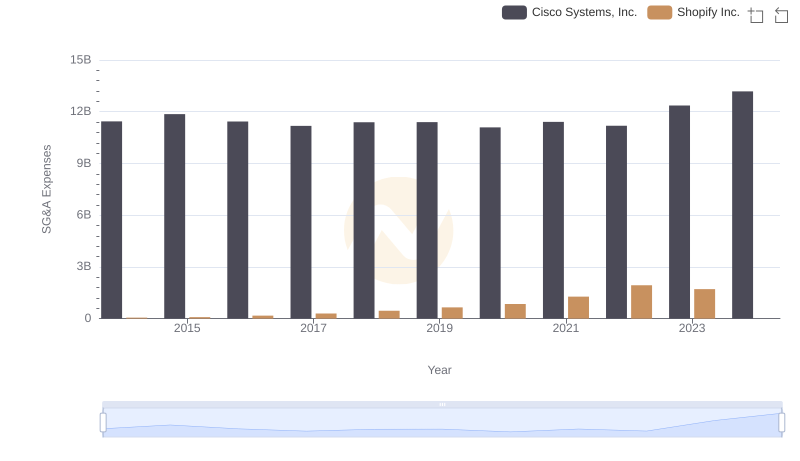
Task: Click the 9B y-axis label
Action: (84, 163)
